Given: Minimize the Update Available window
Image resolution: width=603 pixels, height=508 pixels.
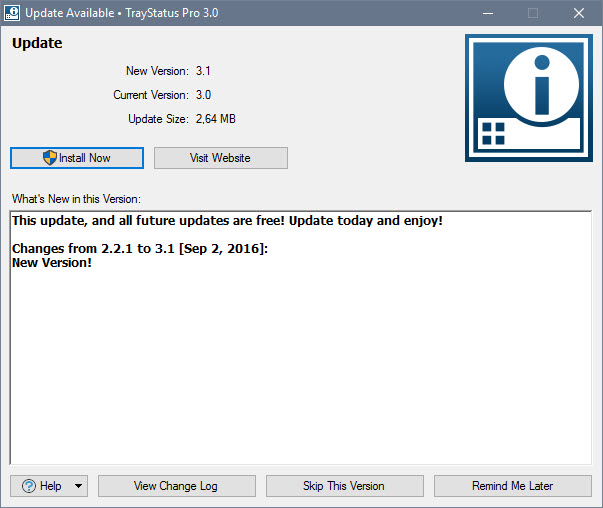Looking at the screenshot, I should tap(488, 13).
